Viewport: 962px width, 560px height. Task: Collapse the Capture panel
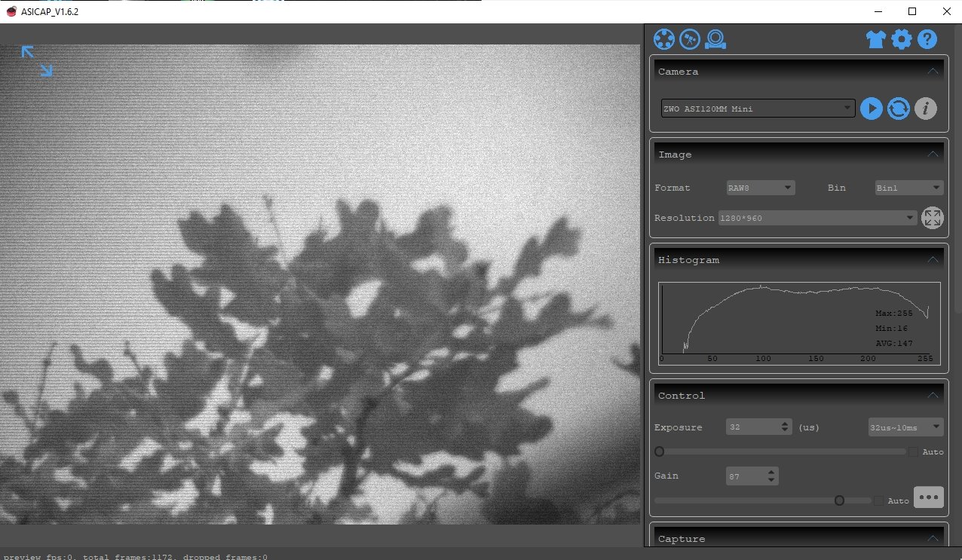click(933, 539)
